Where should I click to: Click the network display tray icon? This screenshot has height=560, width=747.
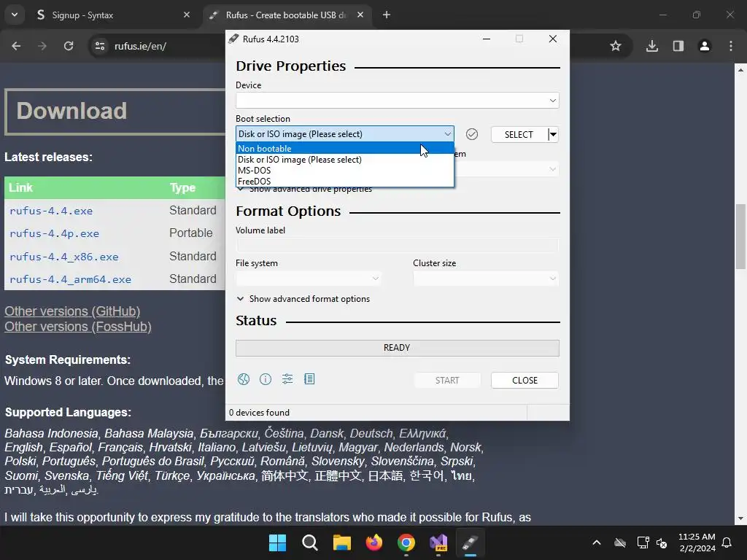[643, 542]
